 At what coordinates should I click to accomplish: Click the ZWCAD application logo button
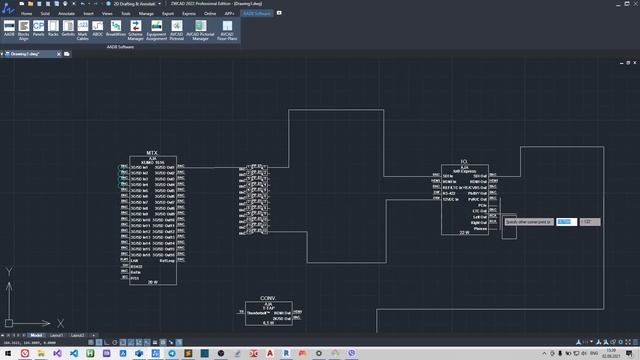click(x=7, y=7)
